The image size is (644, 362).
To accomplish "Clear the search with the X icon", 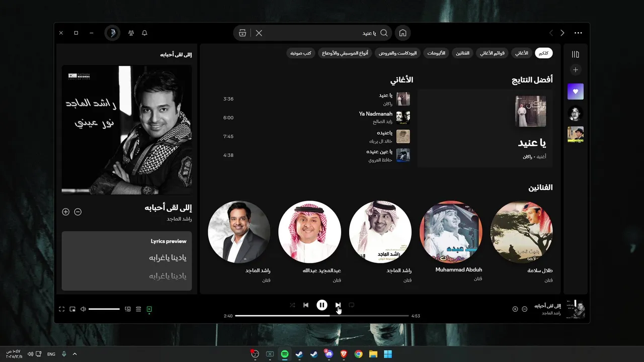I will click(x=259, y=33).
